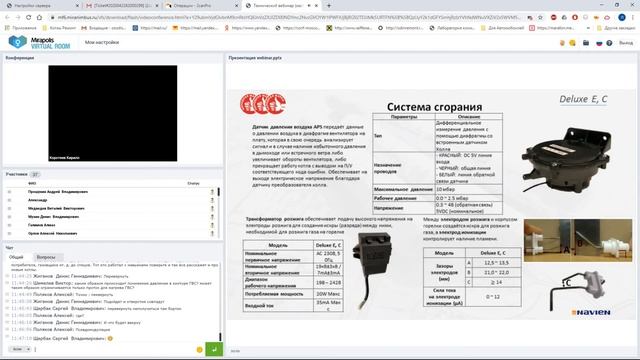Image resolution: width=640 pixels, height=360 pixels.
Task: Select participant Мухин Денис Владимирович
Action: [53, 217]
